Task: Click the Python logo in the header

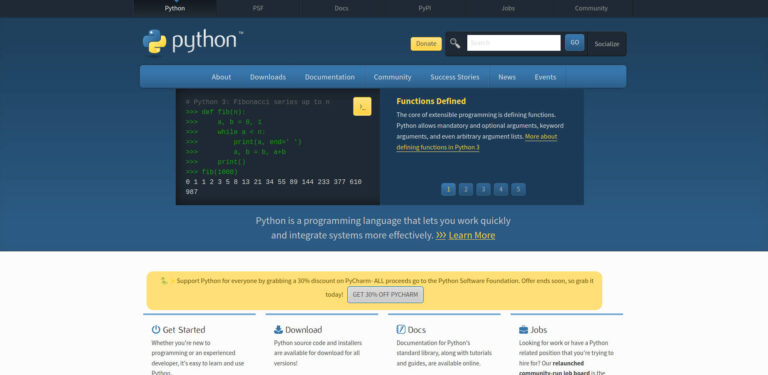Action: point(192,41)
